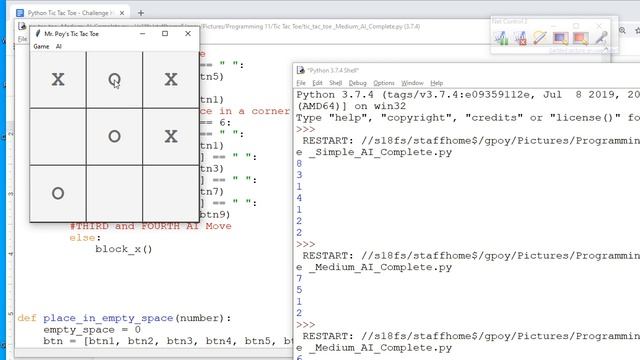Click the green annotate tool in Net Control

pyautogui.click(x=501, y=38)
